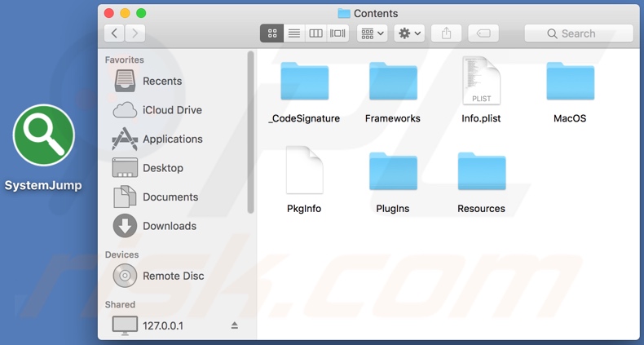Click the PkgInfo file name label
The width and height of the screenshot is (644, 345).
(x=304, y=209)
